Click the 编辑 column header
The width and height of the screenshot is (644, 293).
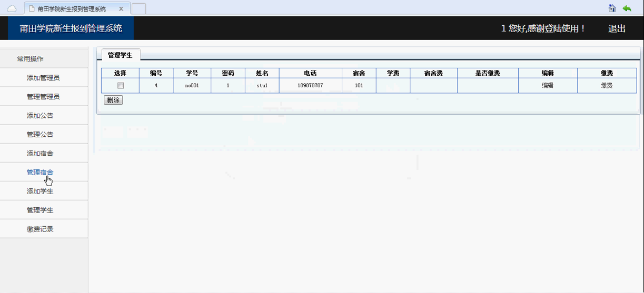point(548,73)
